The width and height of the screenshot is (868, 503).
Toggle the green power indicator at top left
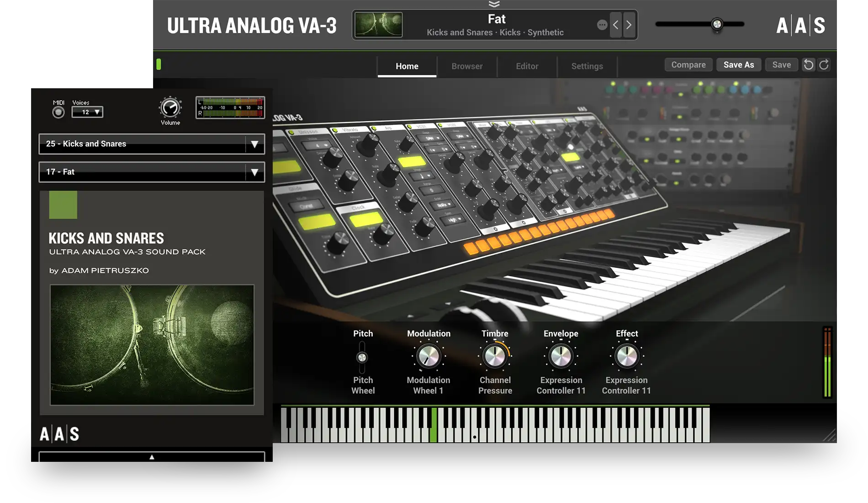[x=159, y=64]
